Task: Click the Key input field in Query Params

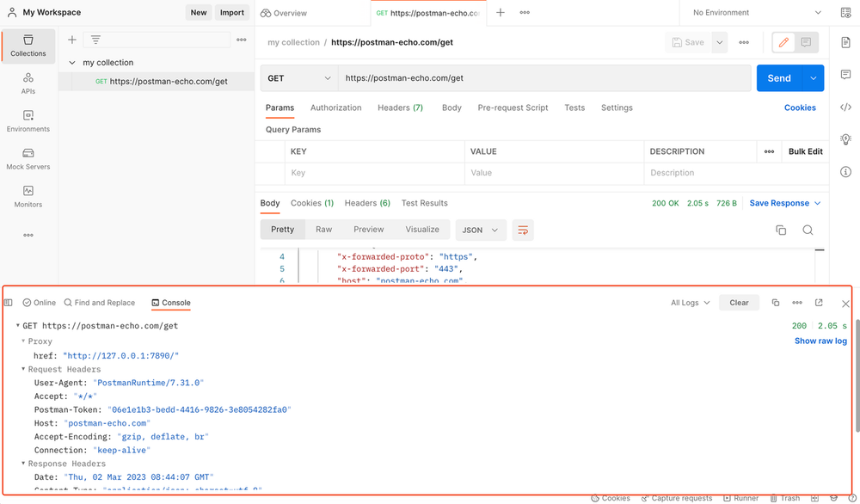Action: pyautogui.click(x=374, y=173)
